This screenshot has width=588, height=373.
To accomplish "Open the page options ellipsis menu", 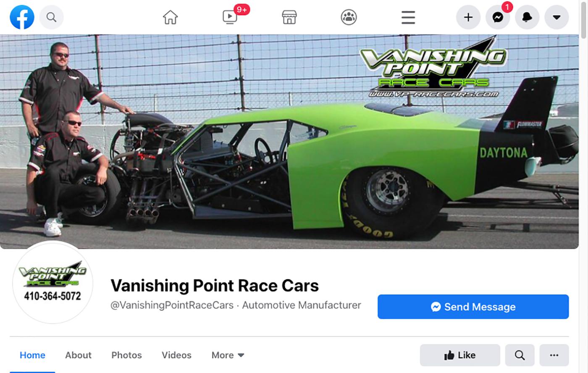I will coord(554,355).
